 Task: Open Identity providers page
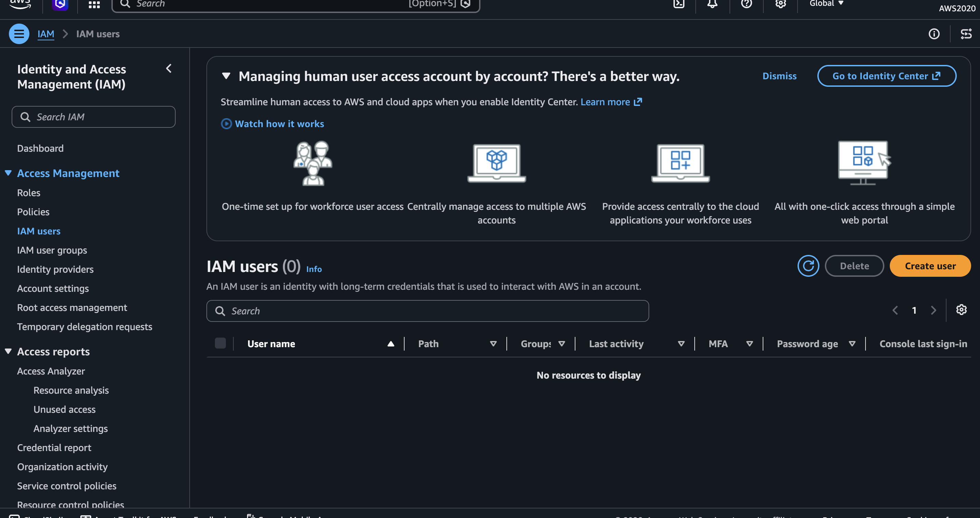point(55,269)
